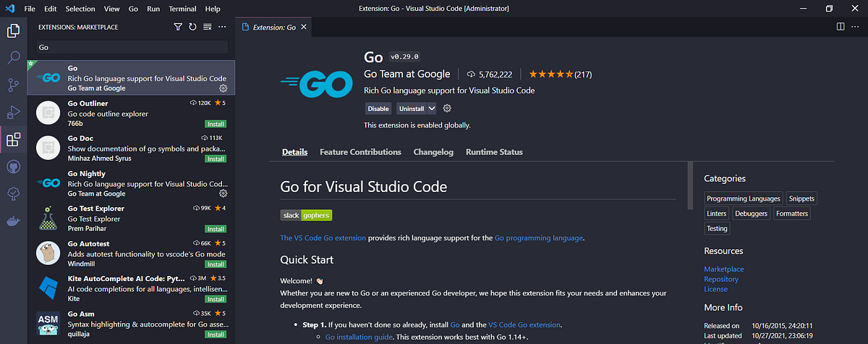This screenshot has height=344, width=868.
Task: Install the Go Autotest extension
Action: coord(216,264)
